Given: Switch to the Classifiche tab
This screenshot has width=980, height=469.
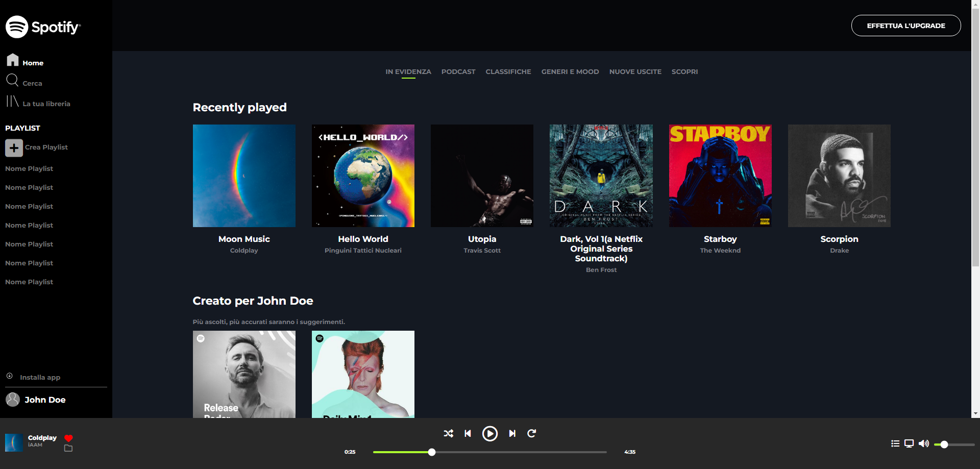Looking at the screenshot, I should point(508,72).
